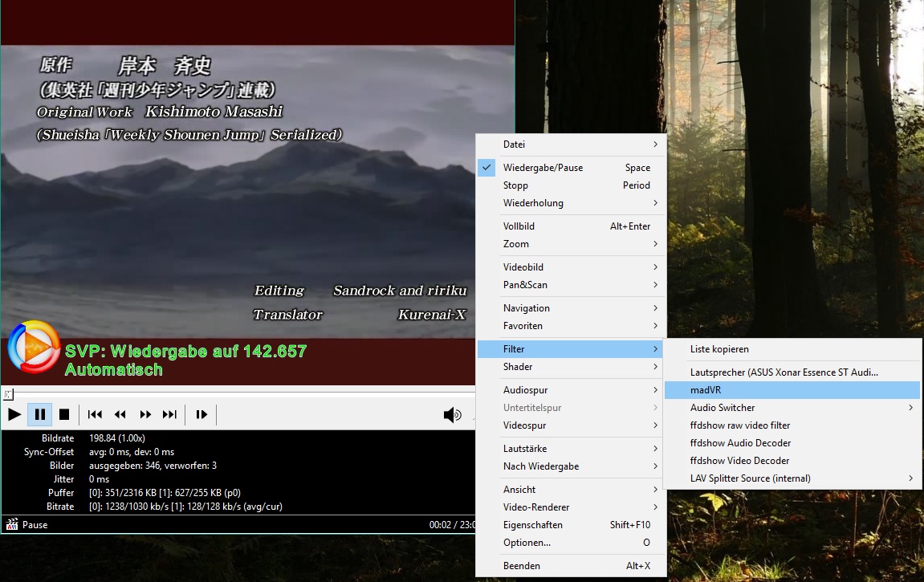Click the Play button in player controls
The height and width of the screenshot is (582, 924).
[x=14, y=414]
